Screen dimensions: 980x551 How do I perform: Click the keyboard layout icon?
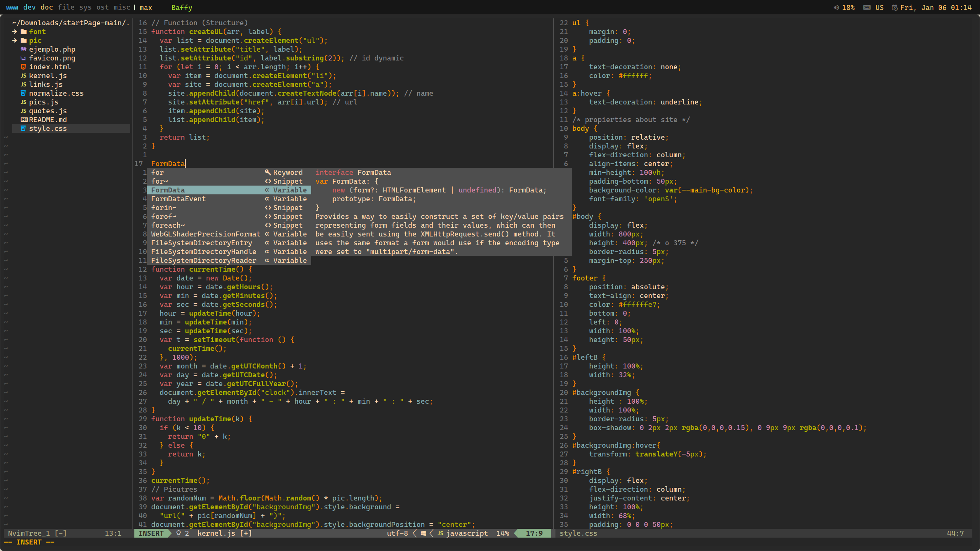[x=867, y=8]
